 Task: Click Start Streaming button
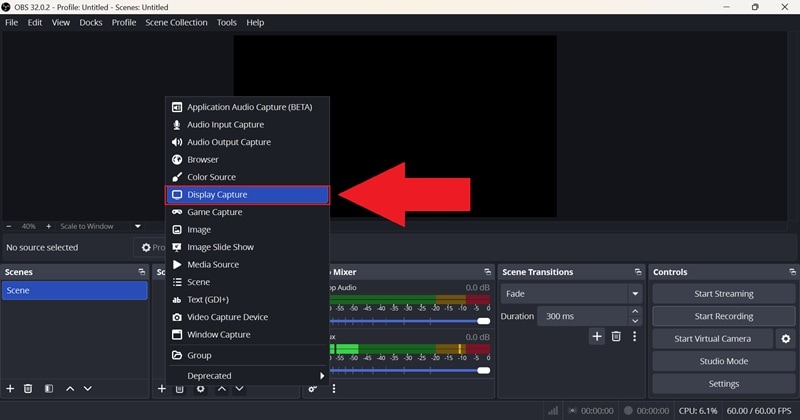point(723,294)
